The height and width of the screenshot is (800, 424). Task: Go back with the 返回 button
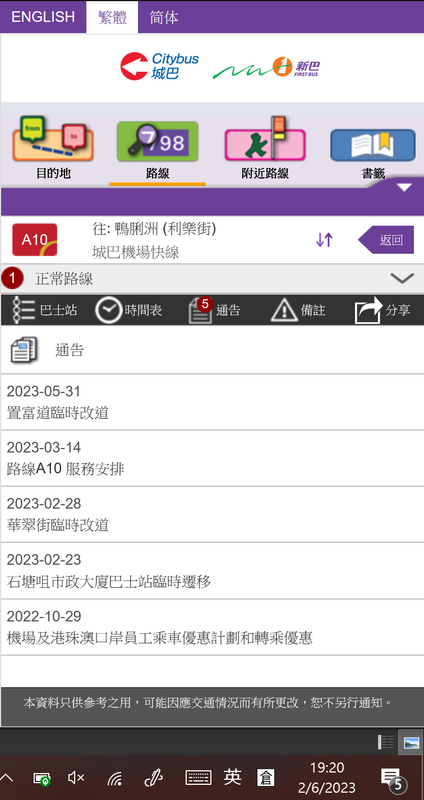tap(386, 240)
